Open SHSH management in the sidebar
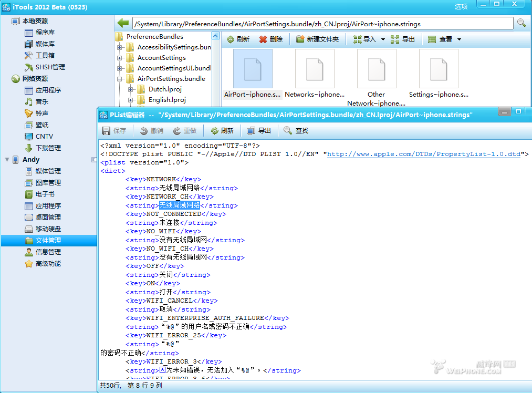Image resolution: width=532 pixels, height=393 pixels. pyautogui.click(x=50, y=67)
